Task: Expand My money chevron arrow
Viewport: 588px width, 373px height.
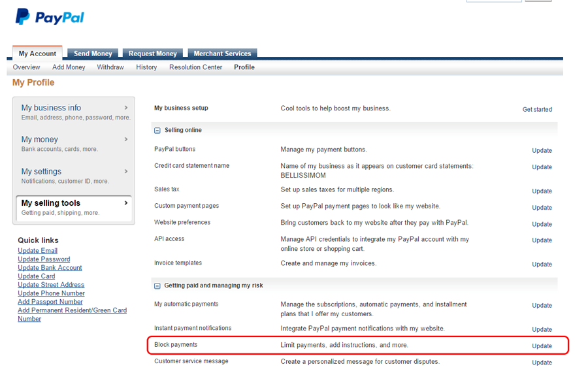Action: [126, 139]
